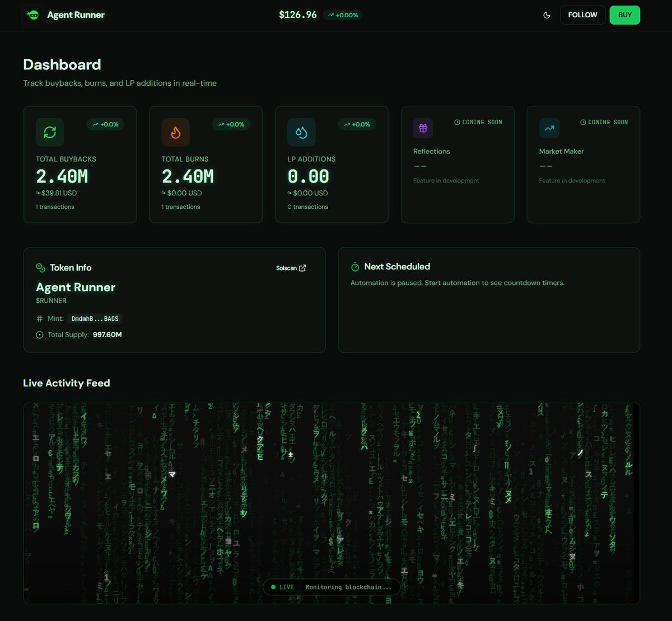Select the flame icon on Total Burns card
Image resolution: width=672 pixels, height=621 pixels.
point(175,132)
